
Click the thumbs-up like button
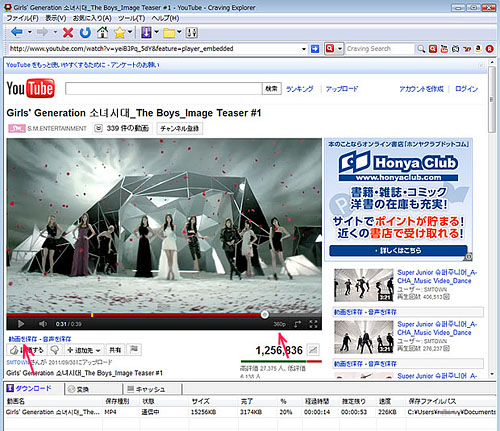[x=26, y=350]
